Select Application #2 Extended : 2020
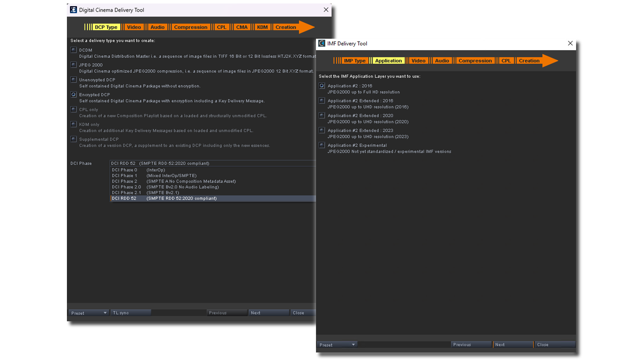 click(x=322, y=115)
